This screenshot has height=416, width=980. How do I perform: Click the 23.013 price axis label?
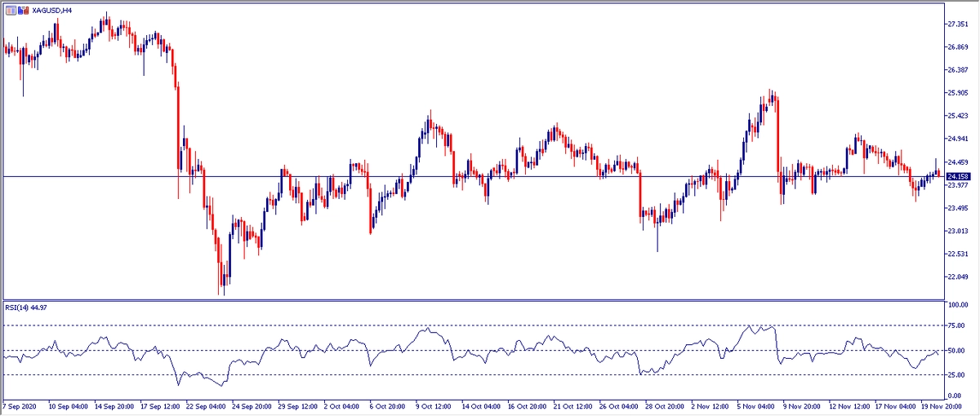957,231
